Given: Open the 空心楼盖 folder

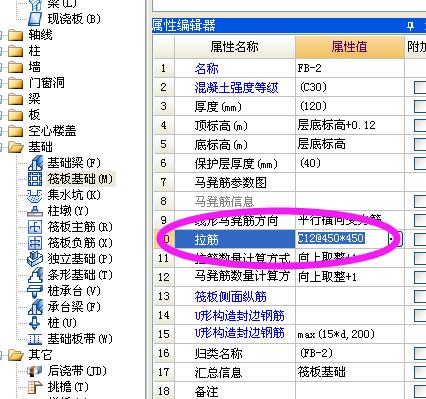Looking at the screenshot, I should click(x=15, y=131).
